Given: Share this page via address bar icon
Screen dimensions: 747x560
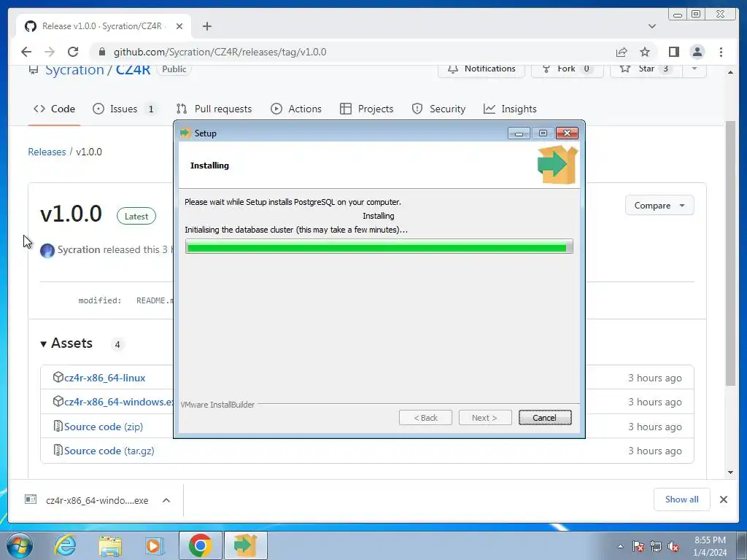Looking at the screenshot, I should [622, 52].
